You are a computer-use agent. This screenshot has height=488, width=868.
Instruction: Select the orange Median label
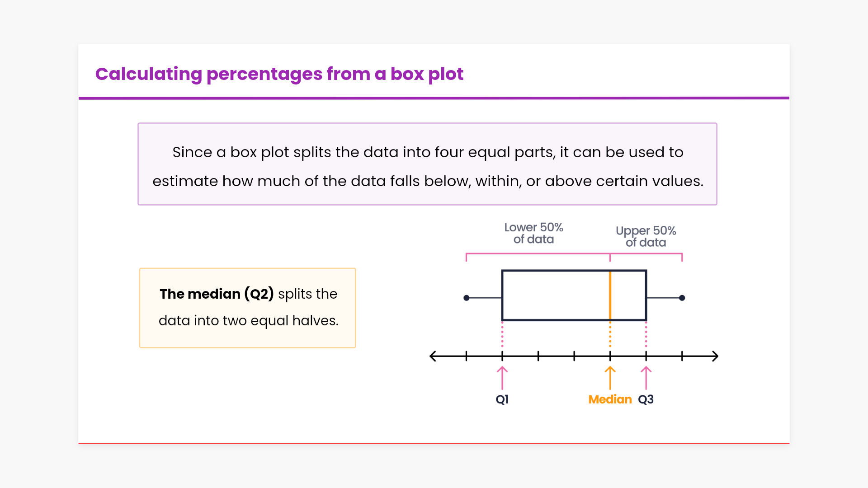click(x=610, y=399)
